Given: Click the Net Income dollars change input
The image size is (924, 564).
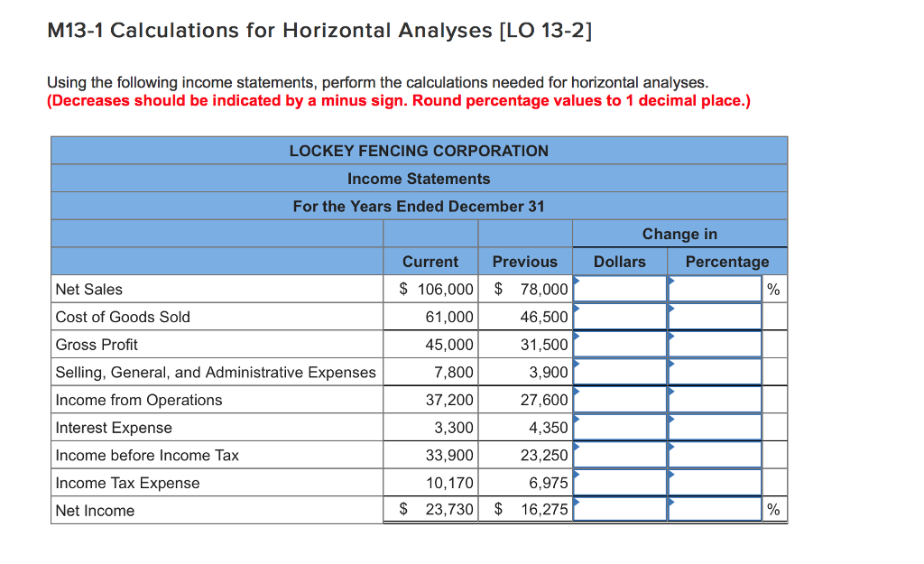Looking at the screenshot, I should point(621,509).
